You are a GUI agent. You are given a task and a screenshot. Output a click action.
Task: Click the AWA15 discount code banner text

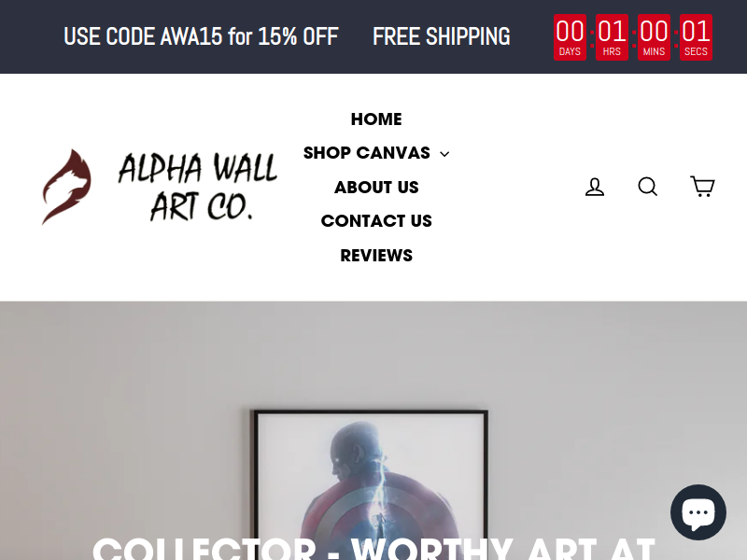pos(201,36)
